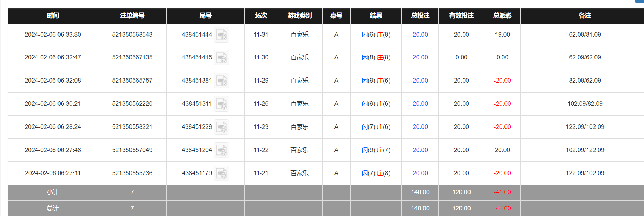This screenshot has height=216, width=644.
Task: Open total bet link in 11-26 row
Action: [x=420, y=104]
